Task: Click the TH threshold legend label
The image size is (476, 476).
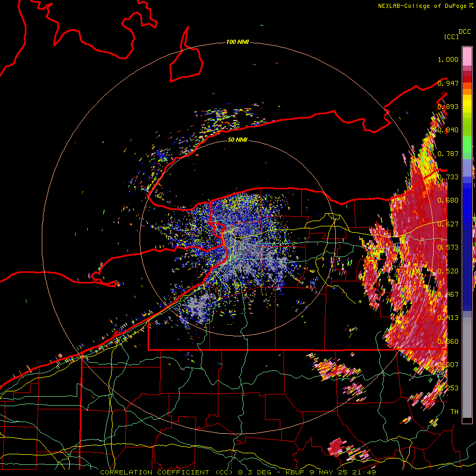Action: 454,412
